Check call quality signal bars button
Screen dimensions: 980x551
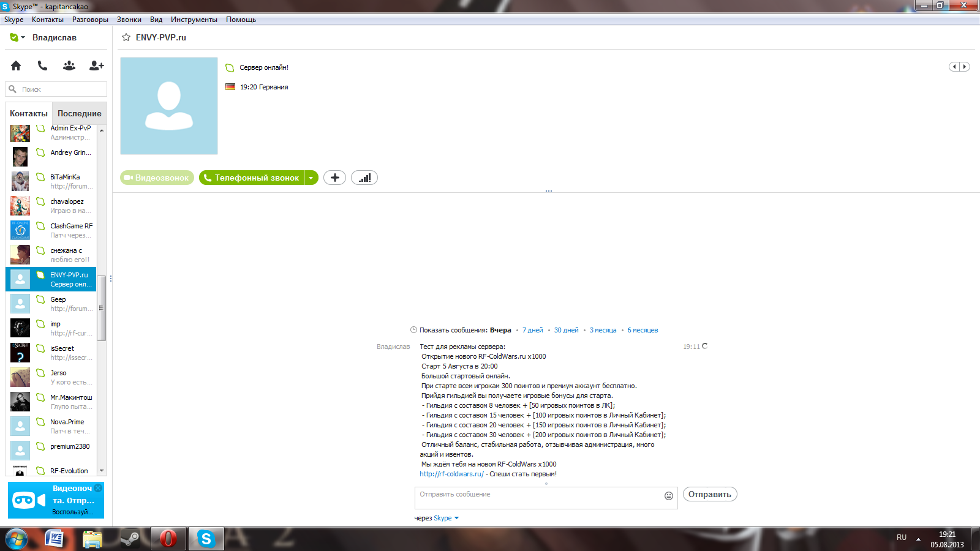364,178
